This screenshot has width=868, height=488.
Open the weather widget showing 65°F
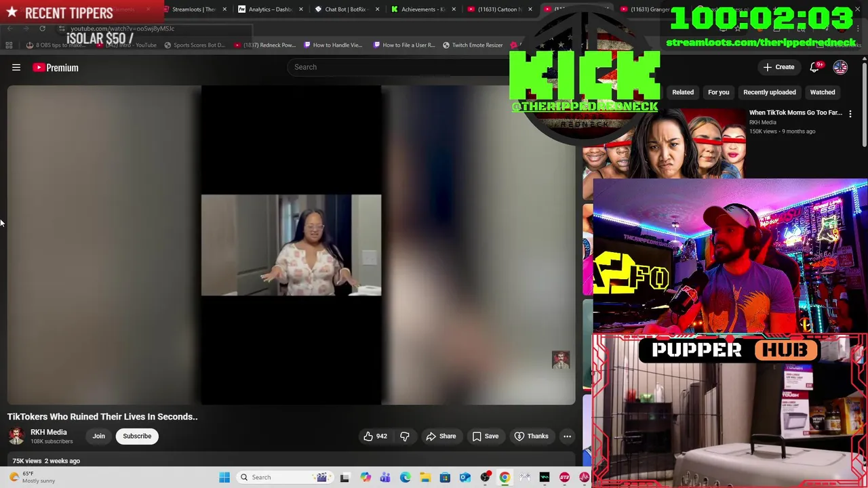pyautogui.click(x=33, y=477)
